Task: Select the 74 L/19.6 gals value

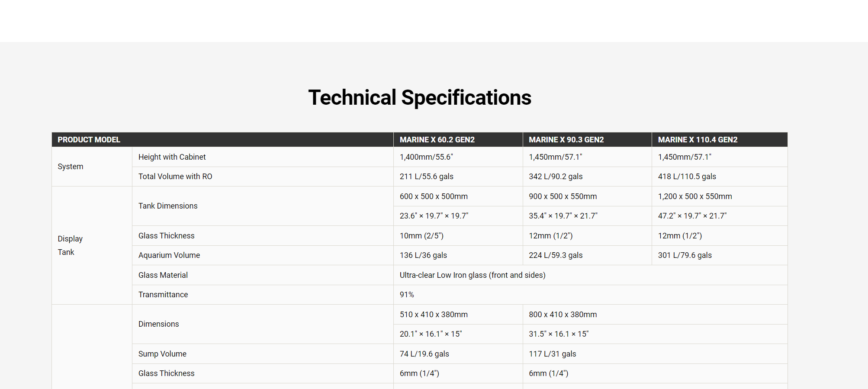Action: click(424, 354)
